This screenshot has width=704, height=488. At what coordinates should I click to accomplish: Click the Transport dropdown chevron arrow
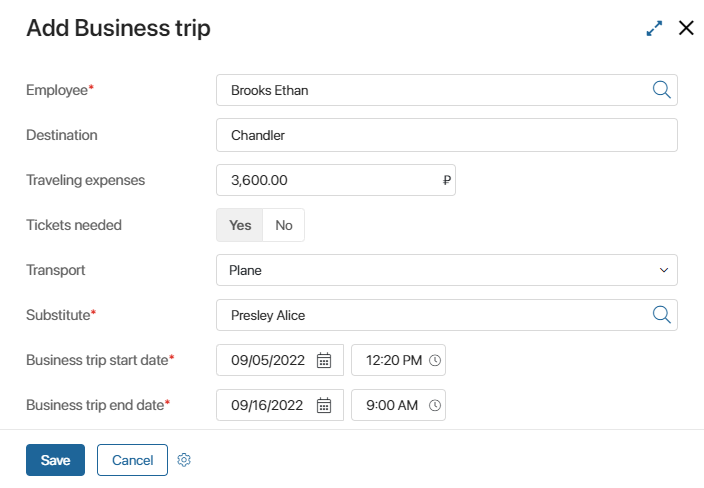point(664,270)
